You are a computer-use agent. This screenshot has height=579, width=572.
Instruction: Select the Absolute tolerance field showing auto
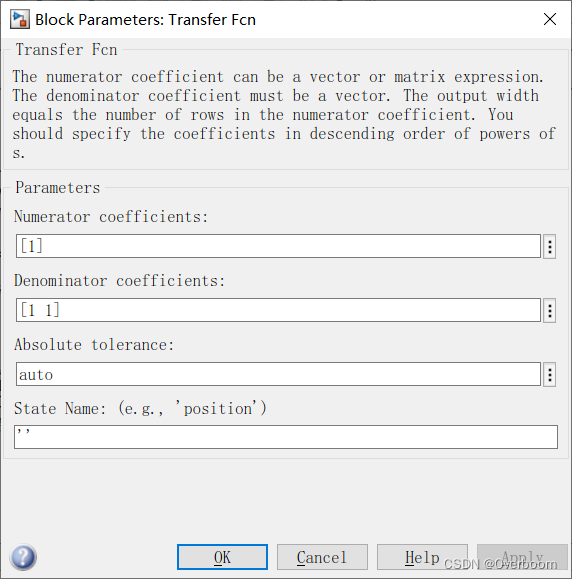(278, 374)
